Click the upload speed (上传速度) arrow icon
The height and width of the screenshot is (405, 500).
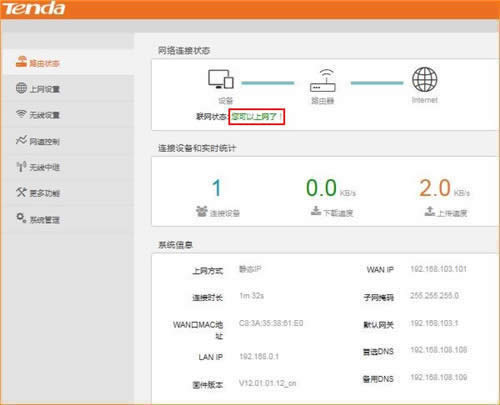(430, 211)
